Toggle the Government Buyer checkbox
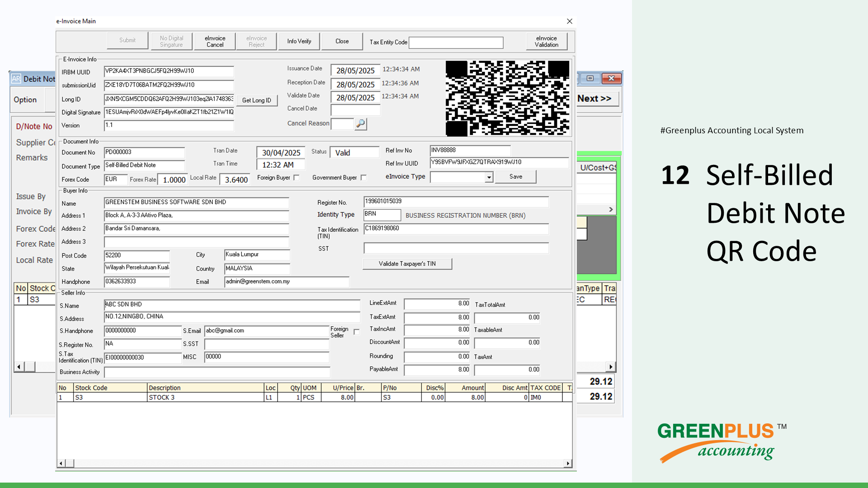 [363, 178]
